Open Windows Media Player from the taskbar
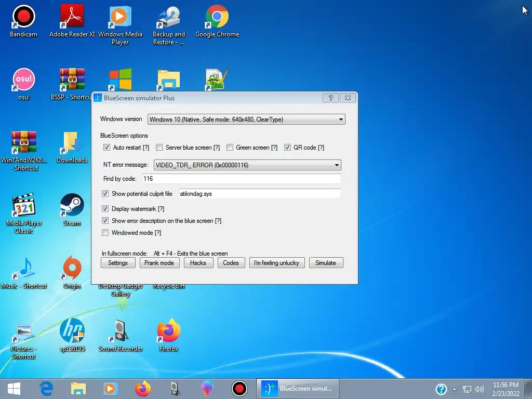The image size is (532, 399). 110,389
